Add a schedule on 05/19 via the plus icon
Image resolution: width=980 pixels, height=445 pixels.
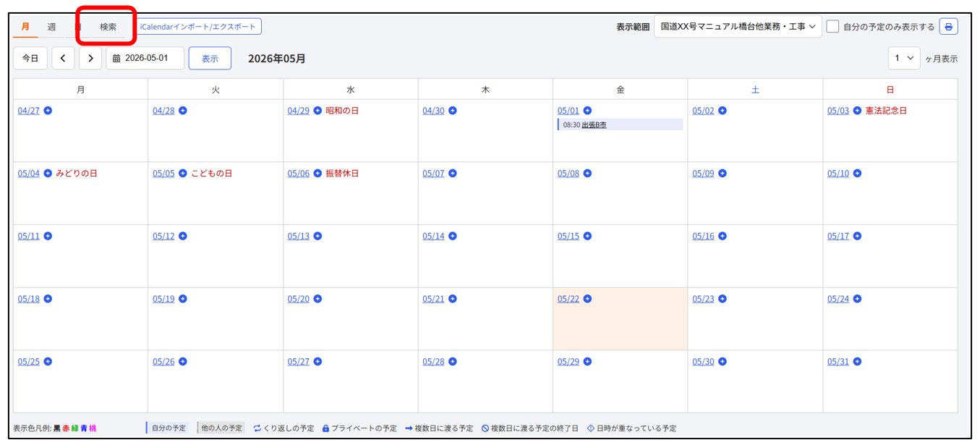183,299
